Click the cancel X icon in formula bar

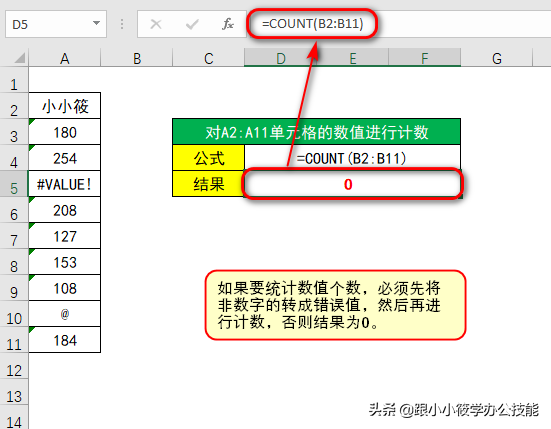pyautogui.click(x=156, y=24)
